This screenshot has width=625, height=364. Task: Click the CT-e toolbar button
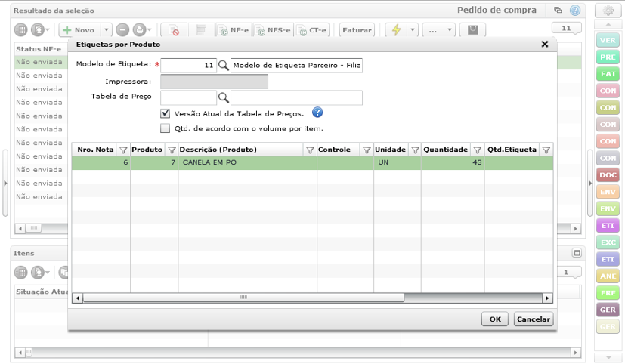(313, 30)
